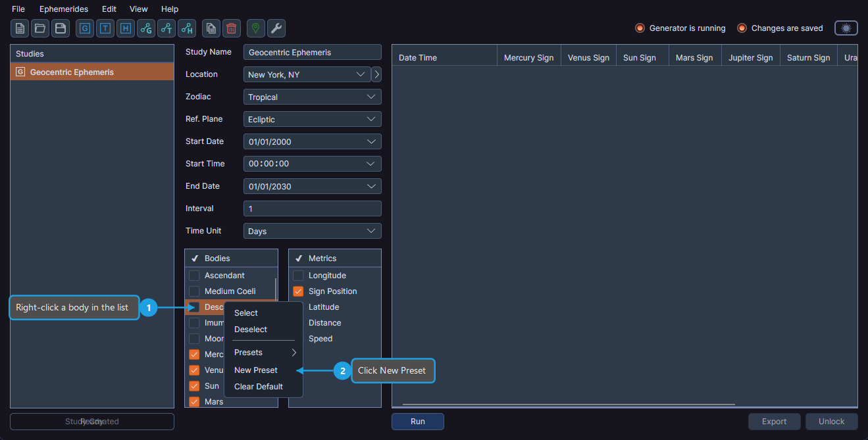
Task: Click the Export button
Action: 774,422
